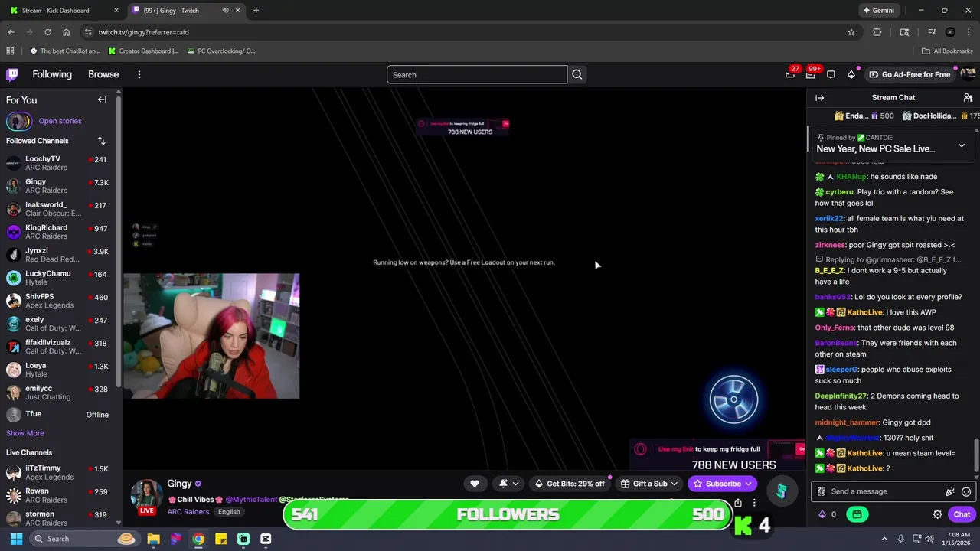The image size is (980, 551).
Task: Show hidden system tray icons
Action: pyautogui.click(x=884, y=539)
